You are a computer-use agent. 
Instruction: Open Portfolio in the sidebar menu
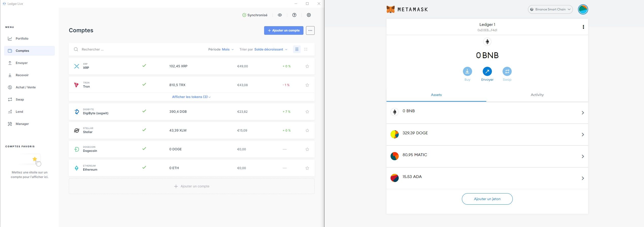(22, 39)
